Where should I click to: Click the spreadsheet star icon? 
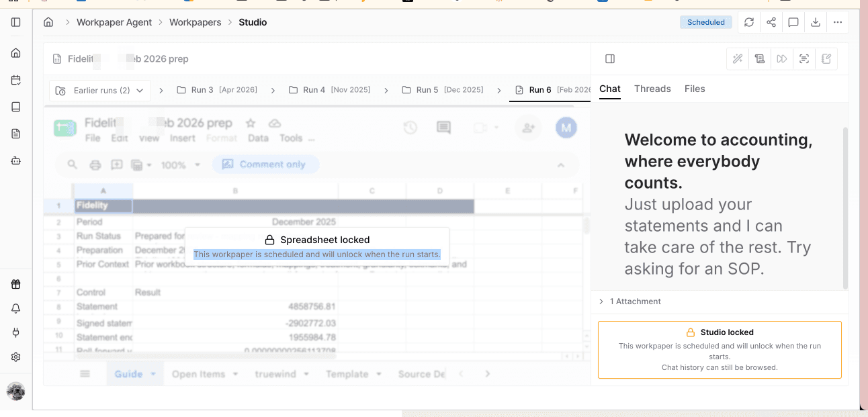[251, 124]
